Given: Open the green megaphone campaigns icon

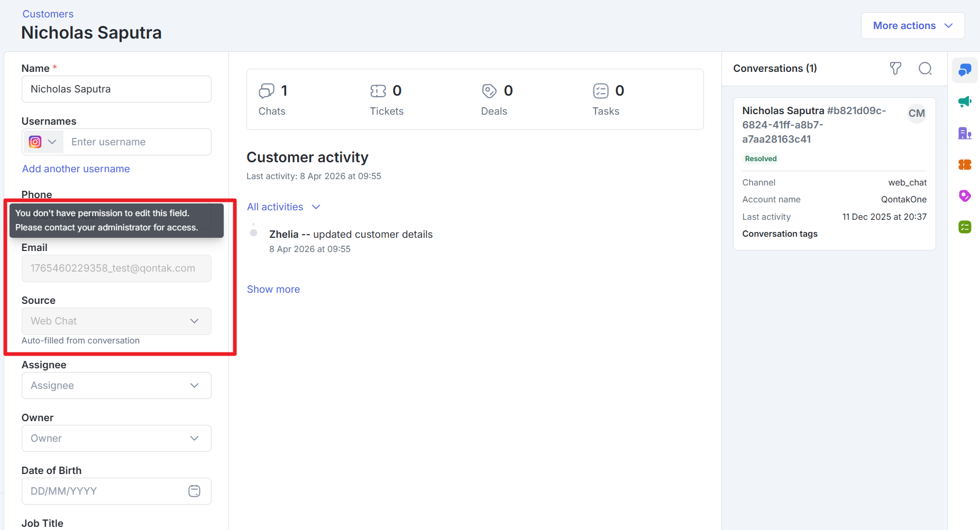Looking at the screenshot, I should (x=965, y=101).
